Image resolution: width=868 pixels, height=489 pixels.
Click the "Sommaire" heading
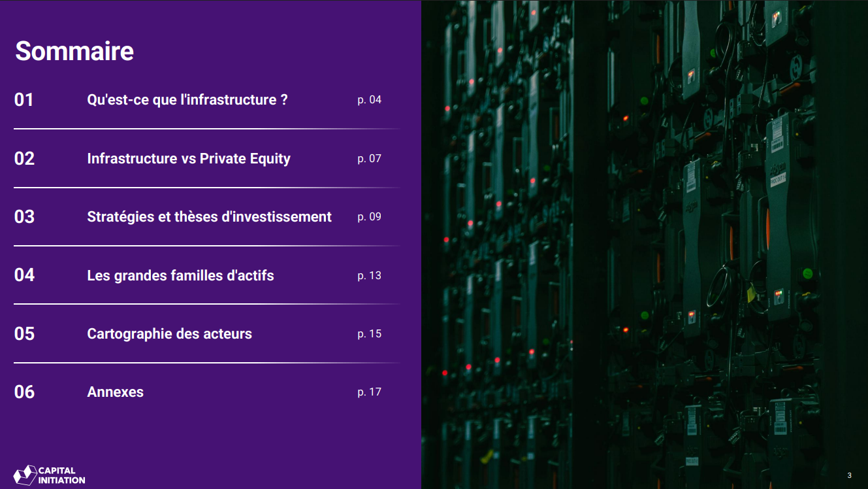pyautogui.click(x=74, y=51)
